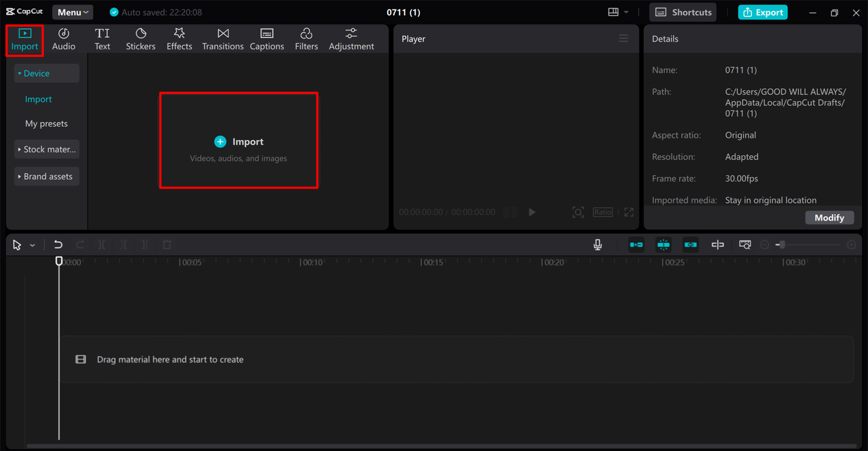Switch to the Adjustment tab
The height and width of the screenshot is (451, 868).
point(351,39)
